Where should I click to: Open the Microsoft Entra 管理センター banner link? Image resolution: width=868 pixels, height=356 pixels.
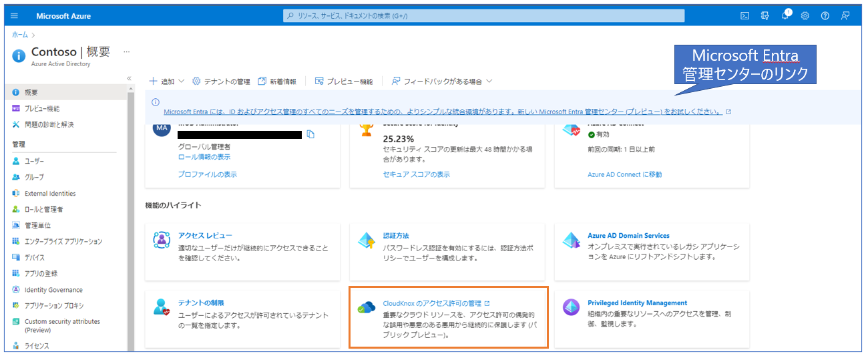443,112
